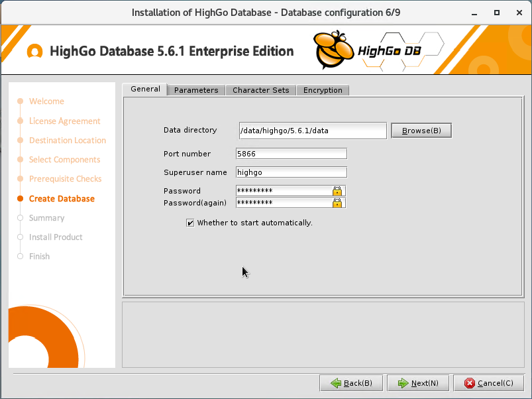Click the lock icon beside Password field
Image resolution: width=532 pixels, height=399 pixels.
coord(338,191)
